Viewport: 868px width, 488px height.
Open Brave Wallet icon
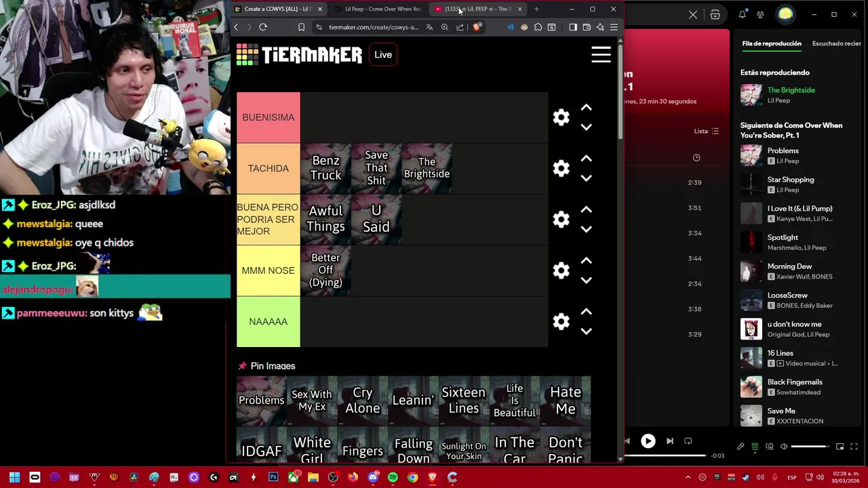pos(587,27)
